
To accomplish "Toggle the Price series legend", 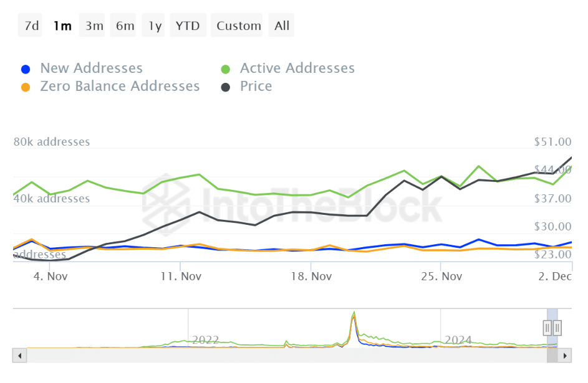I will [x=247, y=86].
